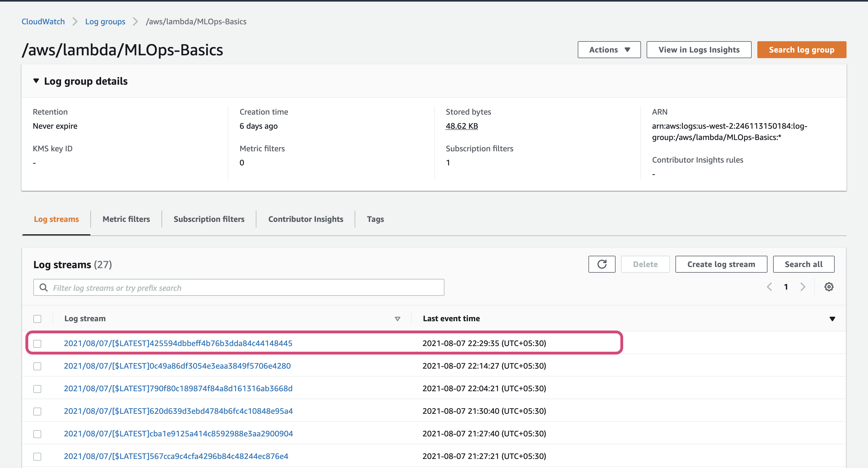Sort by Last event time arrow
Image resolution: width=868 pixels, height=468 pixels.
(832, 319)
